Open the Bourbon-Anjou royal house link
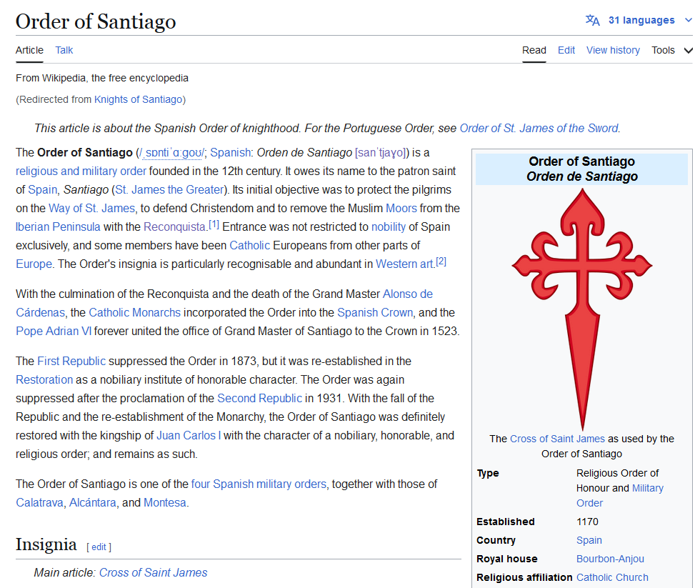 pos(610,559)
